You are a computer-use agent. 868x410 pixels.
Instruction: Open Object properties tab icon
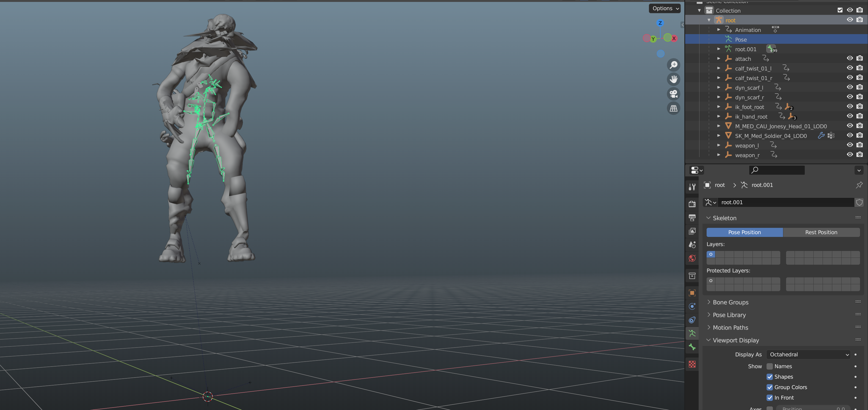point(692,293)
